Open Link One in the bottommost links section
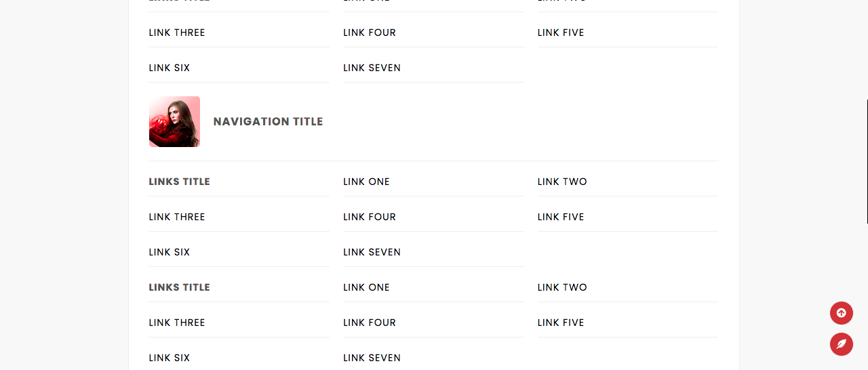 point(366,287)
